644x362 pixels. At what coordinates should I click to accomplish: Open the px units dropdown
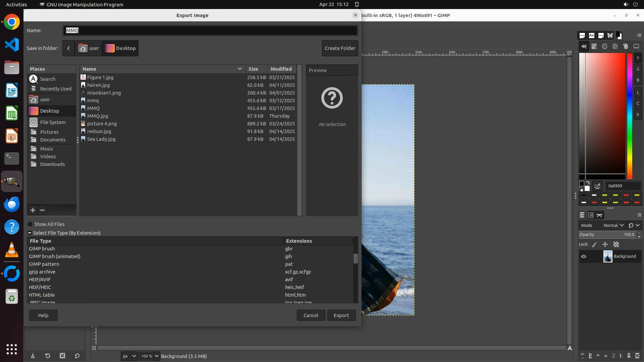129,356
